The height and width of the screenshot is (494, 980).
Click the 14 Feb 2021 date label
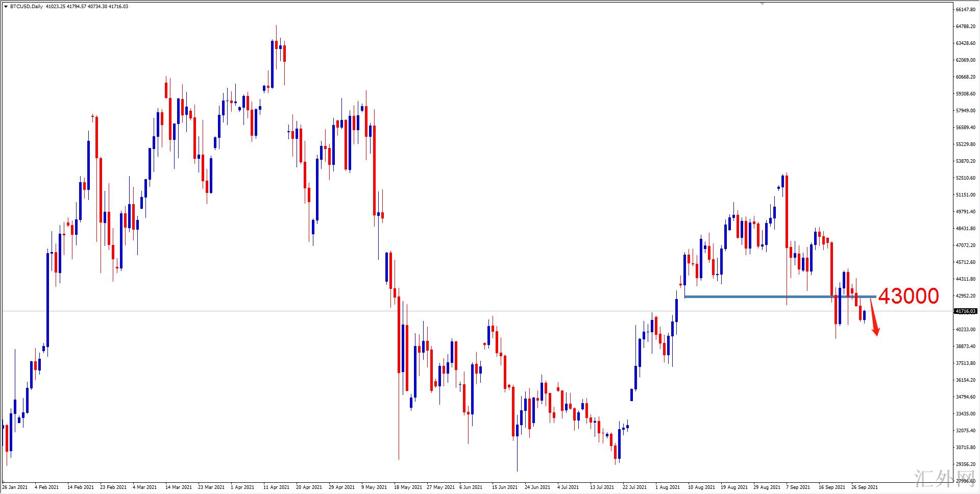(x=81, y=487)
